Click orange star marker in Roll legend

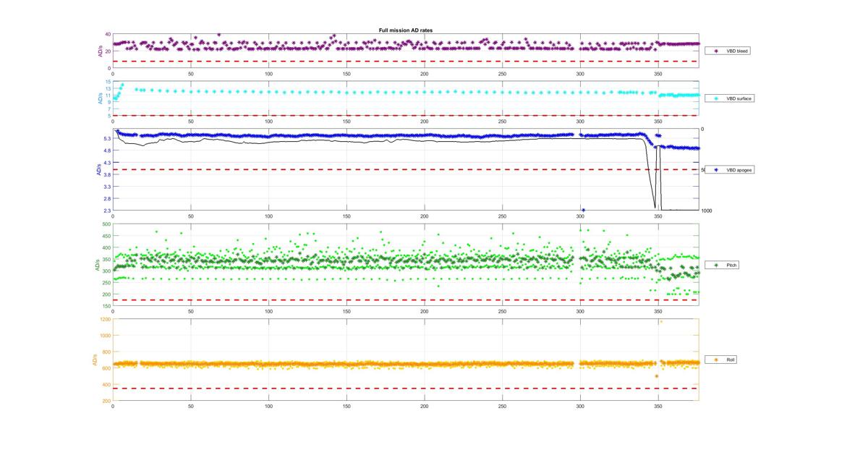[716, 360]
